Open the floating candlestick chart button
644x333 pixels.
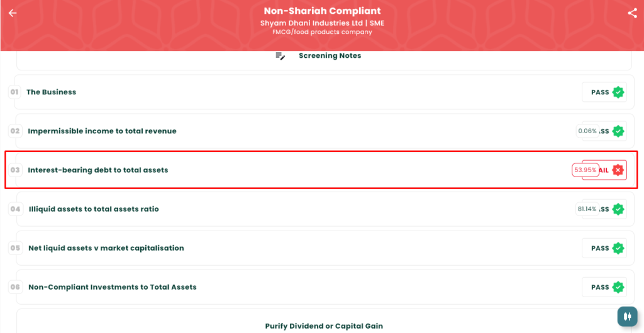click(x=626, y=317)
